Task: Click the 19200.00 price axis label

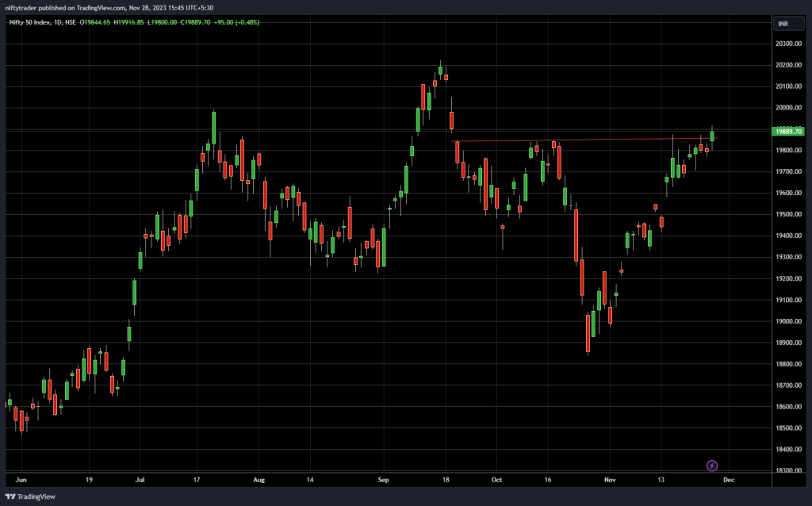Action: pyautogui.click(x=788, y=278)
